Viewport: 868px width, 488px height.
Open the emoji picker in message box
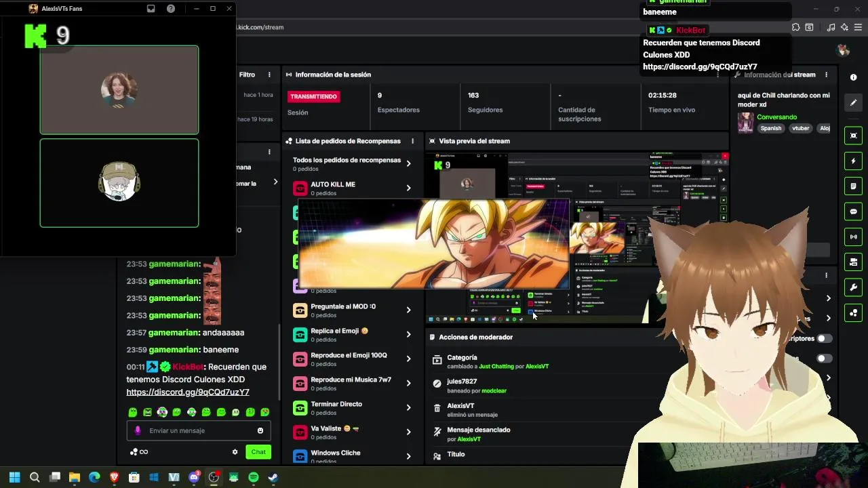(x=260, y=430)
